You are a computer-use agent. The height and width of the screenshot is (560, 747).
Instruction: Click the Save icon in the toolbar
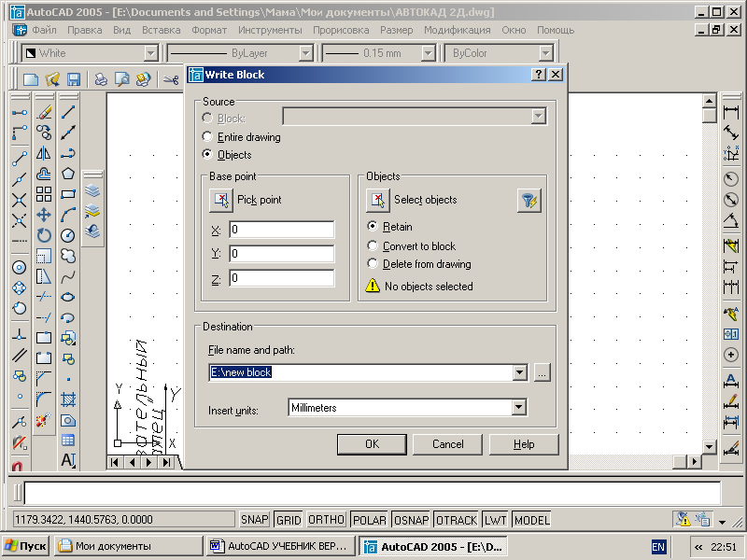click(x=74, y=79)
